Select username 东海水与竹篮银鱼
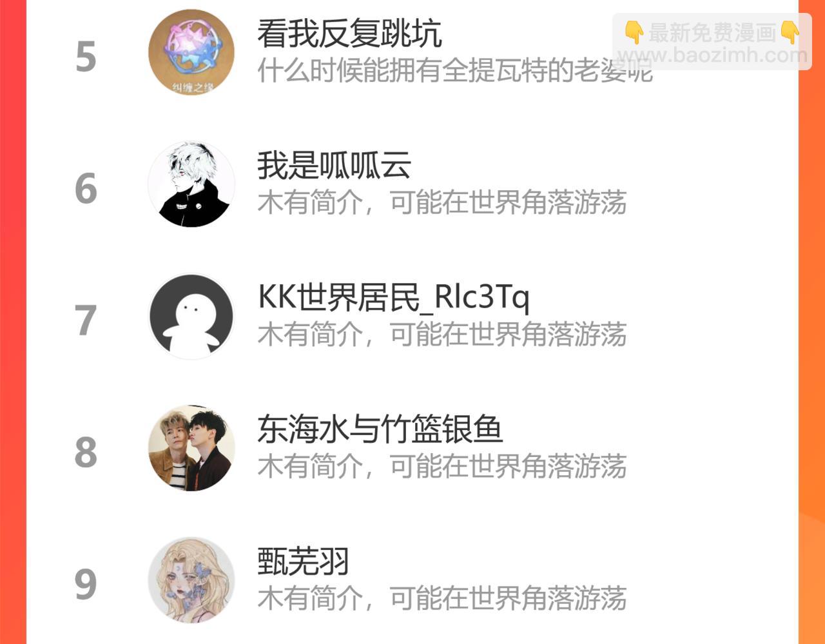The image size is (825, 644). [x=380, y=429]
